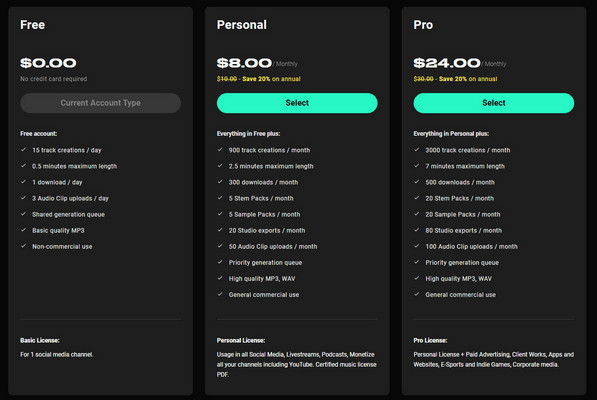Select the Pro plan
597x400 pixels.
coord(493,103)
